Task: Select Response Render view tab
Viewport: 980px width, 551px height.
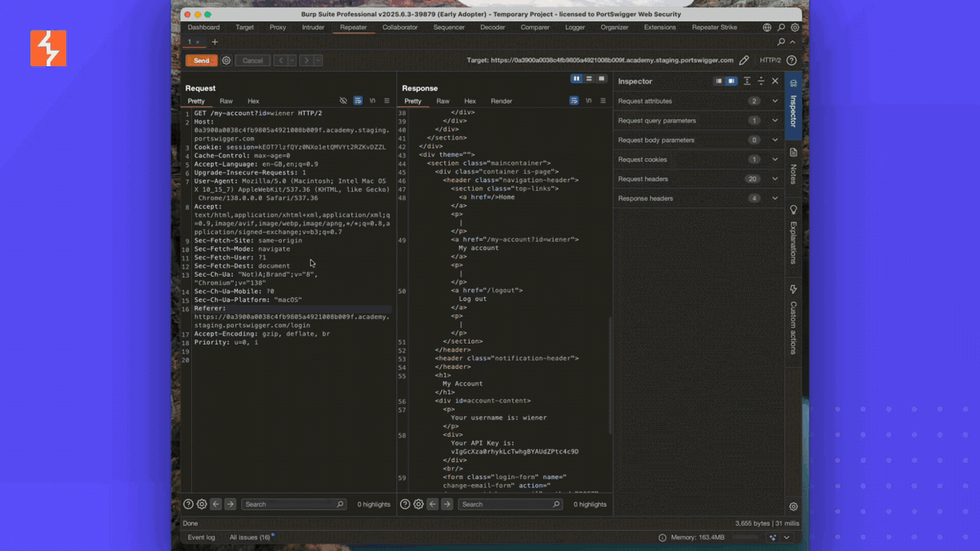Action: point(501,101)
